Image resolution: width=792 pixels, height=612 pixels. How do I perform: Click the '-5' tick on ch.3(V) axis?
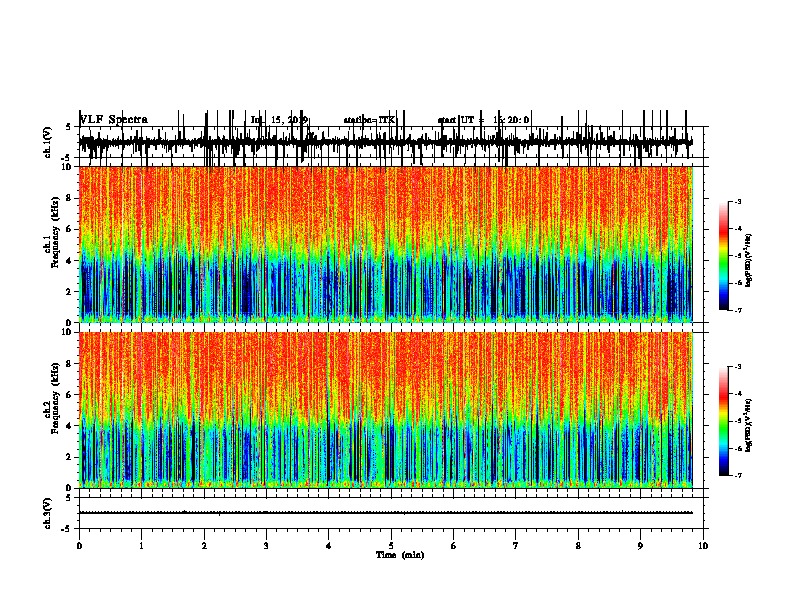(67, 529)
